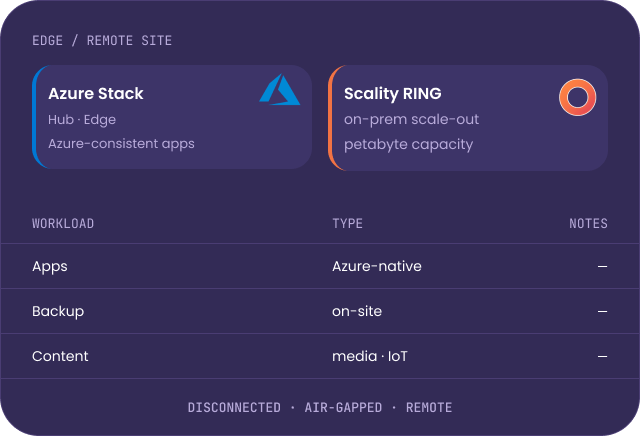
Task: Open the Scality RING card title
Action: pos(393,93)
